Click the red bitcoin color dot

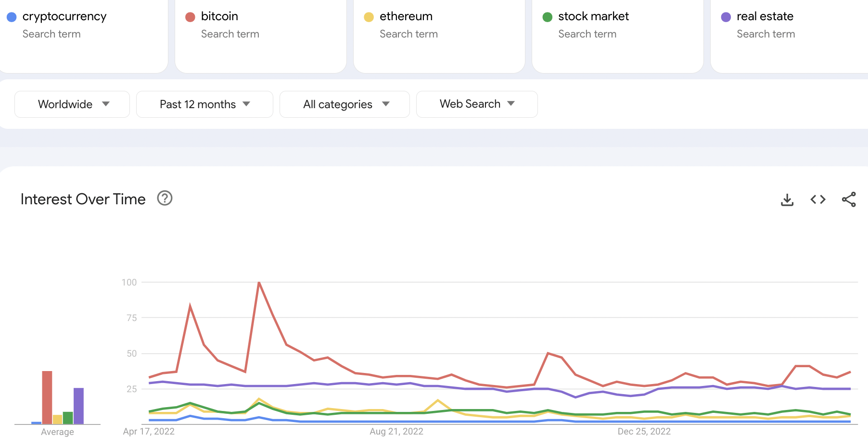coord(190,17)
